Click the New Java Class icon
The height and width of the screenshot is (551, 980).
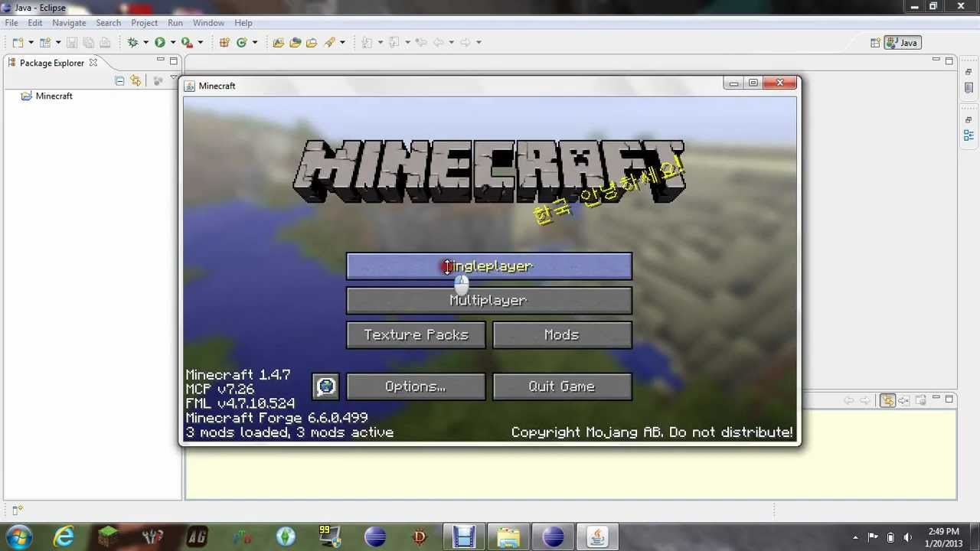point(241,43)
